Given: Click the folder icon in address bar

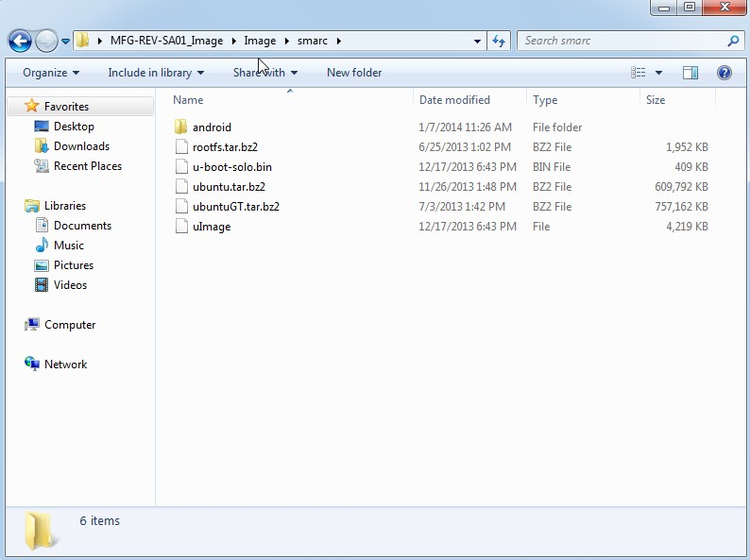Looking at the screenshot, I should pyautogui.click(x=83, y=41).
